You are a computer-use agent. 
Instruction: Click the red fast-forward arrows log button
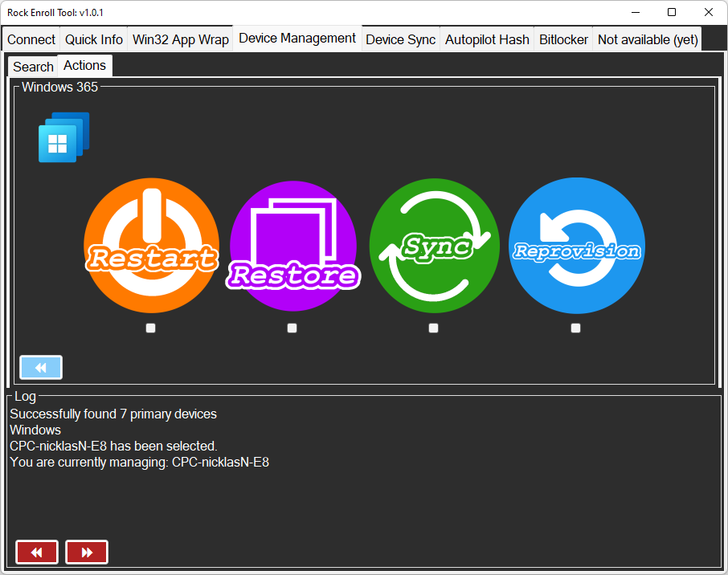[x=87, y=553]
